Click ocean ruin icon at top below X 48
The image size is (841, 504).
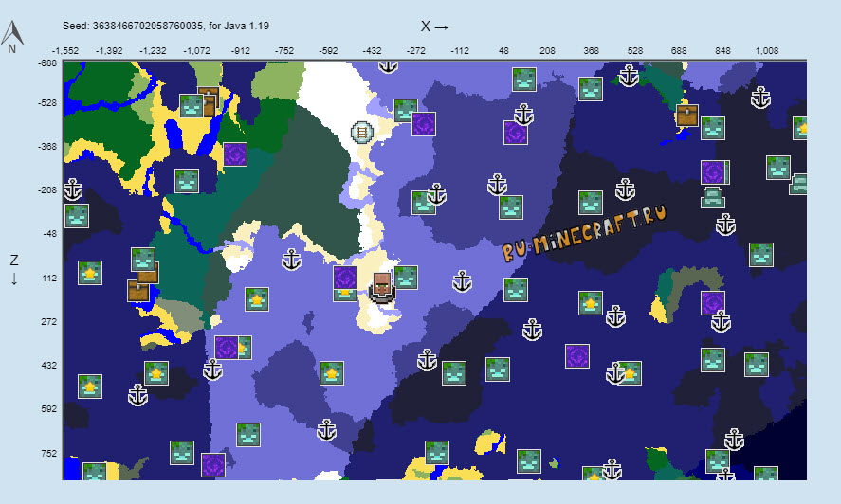(x=524, y=80)
